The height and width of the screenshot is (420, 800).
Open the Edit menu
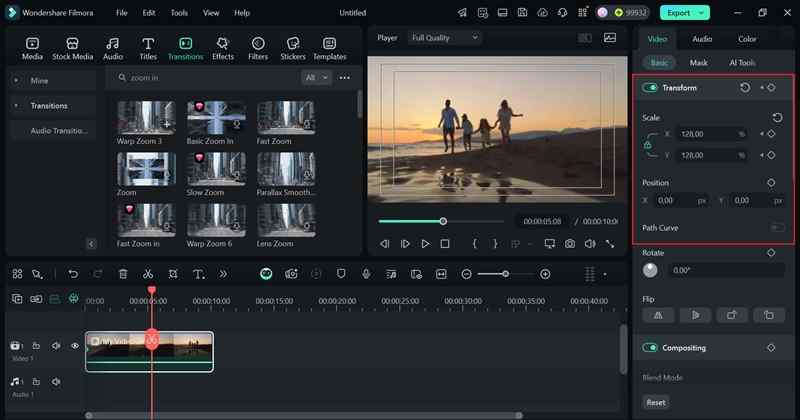pos(148,13)
